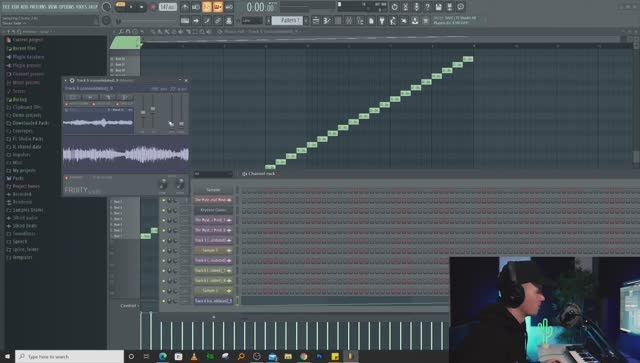Click leftmost slider in sampler window
640x363 pixels.
143,112
